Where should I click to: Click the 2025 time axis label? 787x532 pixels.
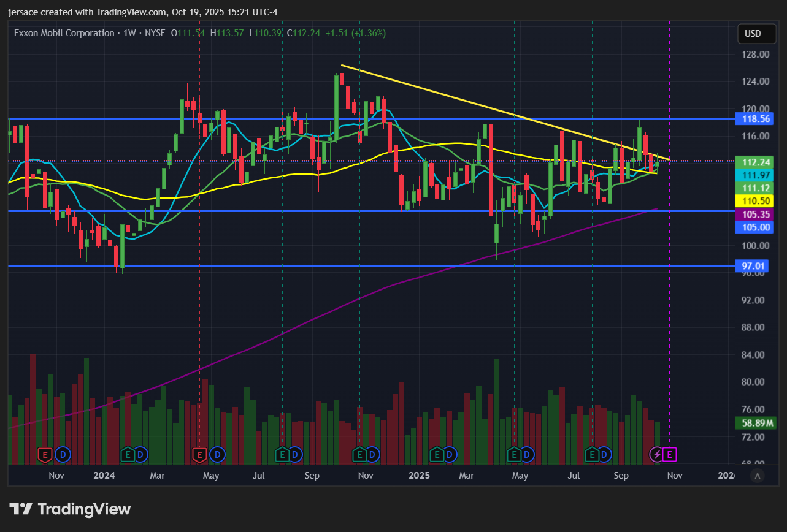(x=419, y=475)
